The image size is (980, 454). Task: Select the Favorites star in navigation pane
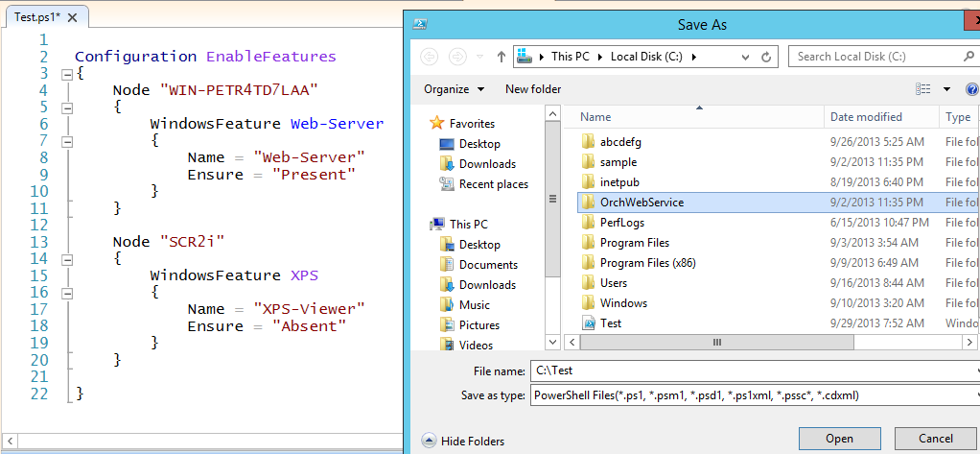tap(437, 124)
